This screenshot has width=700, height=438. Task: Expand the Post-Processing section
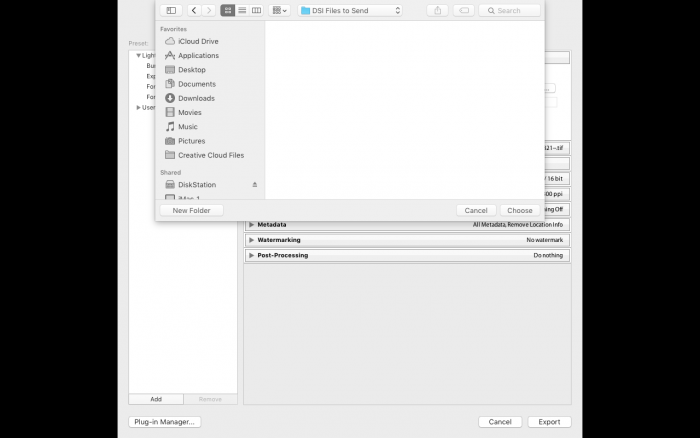coord(251,255)
